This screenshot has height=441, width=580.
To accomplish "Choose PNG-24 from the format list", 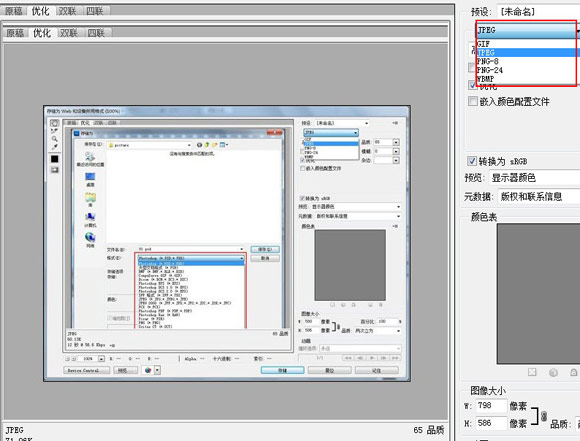I will (526, 70).
